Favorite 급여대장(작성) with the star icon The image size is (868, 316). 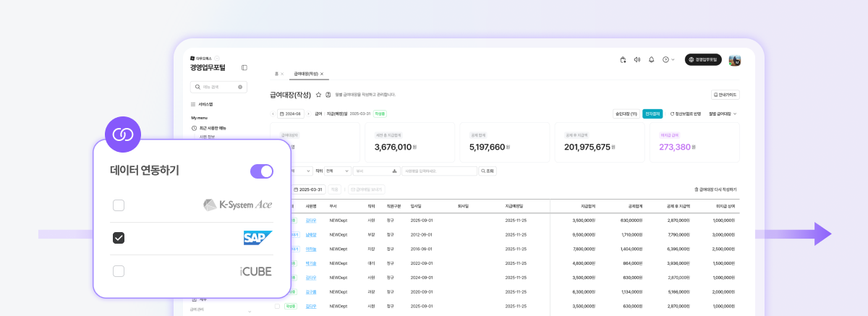click(x=318, y=95)
